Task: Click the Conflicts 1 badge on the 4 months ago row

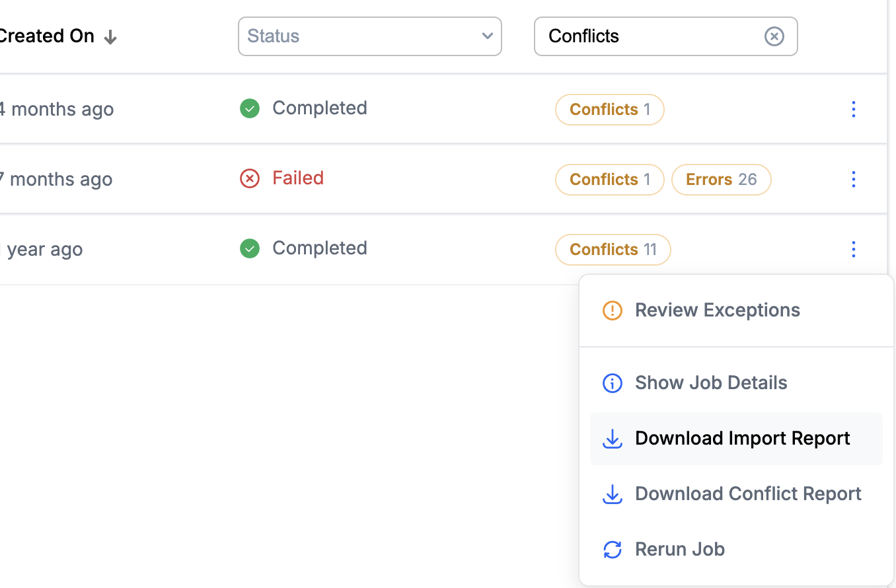Action: coord(609,109)
